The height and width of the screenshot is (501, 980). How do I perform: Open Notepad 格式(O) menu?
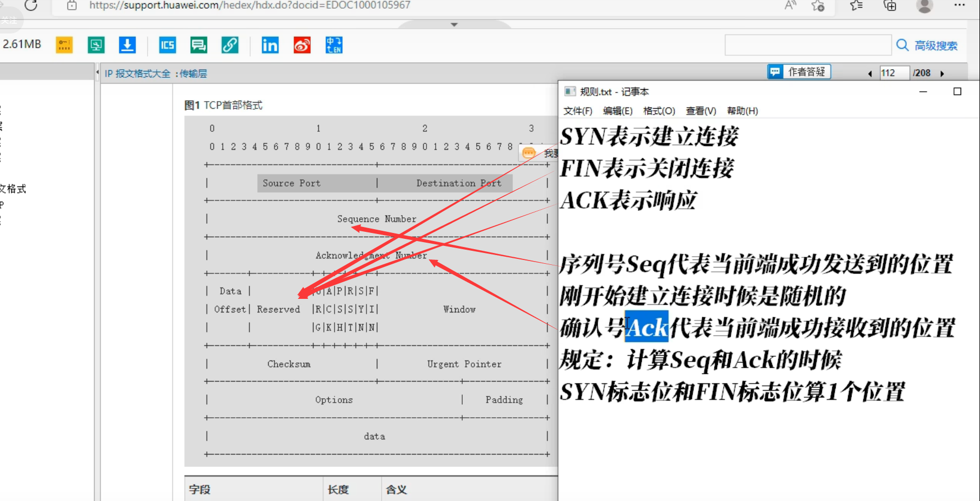(x=659, y=111)
